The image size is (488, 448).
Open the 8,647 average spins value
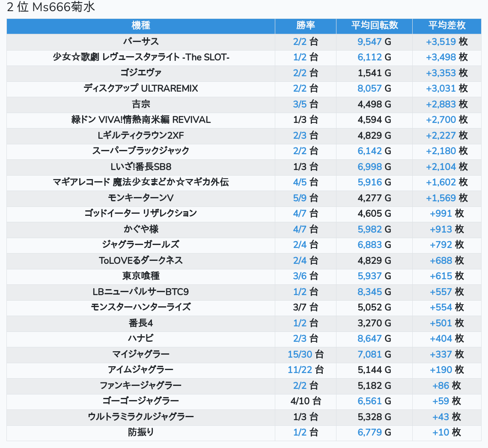(x=369, y=338)
